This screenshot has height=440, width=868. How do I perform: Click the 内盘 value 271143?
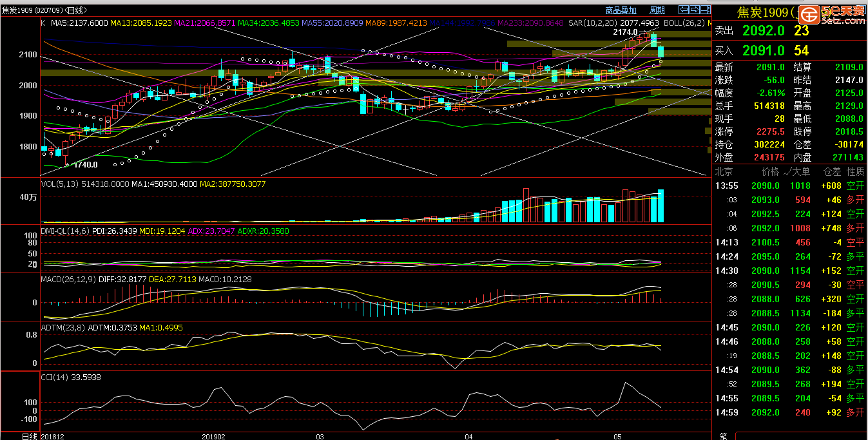point(848,157)
